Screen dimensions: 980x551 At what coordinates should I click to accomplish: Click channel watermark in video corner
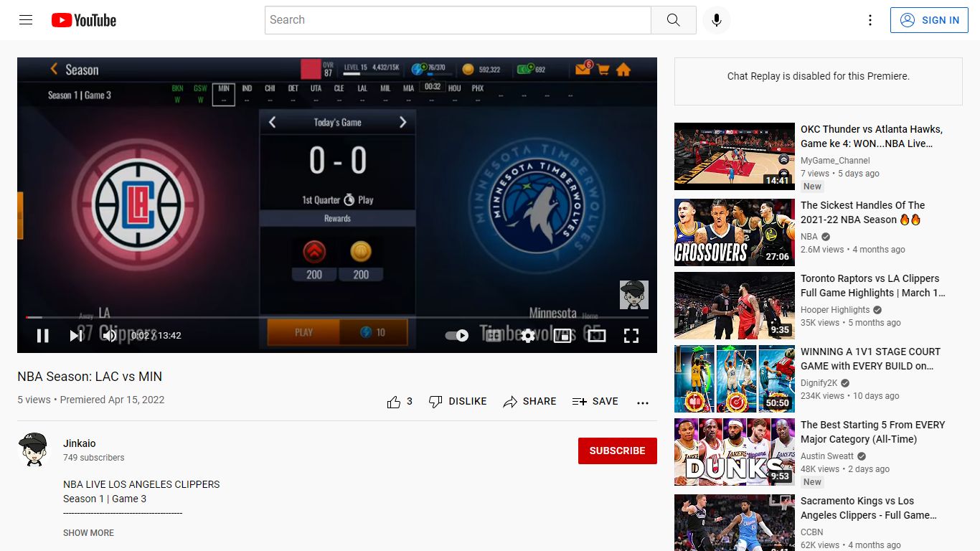(634, 295)
